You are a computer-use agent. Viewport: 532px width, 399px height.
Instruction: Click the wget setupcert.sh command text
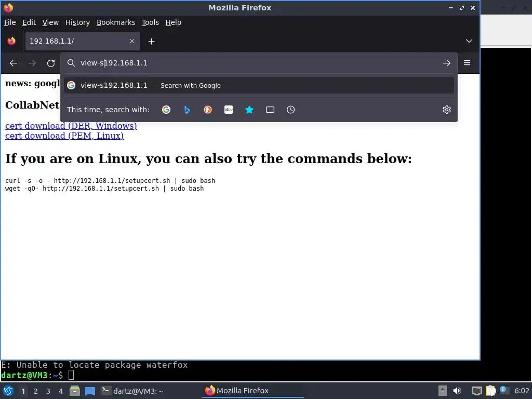(x=104, y=188)
